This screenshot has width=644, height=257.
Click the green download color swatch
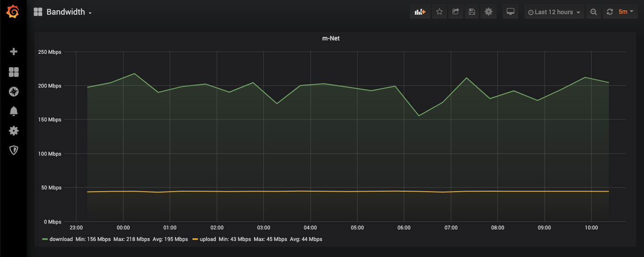click(x=45, y=239)
